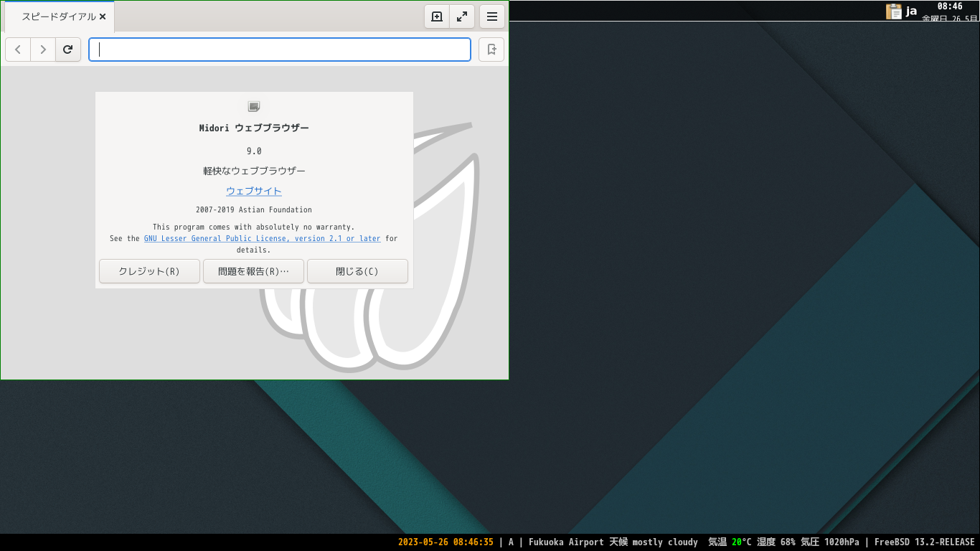Click the ja input language indicator
Viewport: 980px width, 551px height.
tap(912, 11)
